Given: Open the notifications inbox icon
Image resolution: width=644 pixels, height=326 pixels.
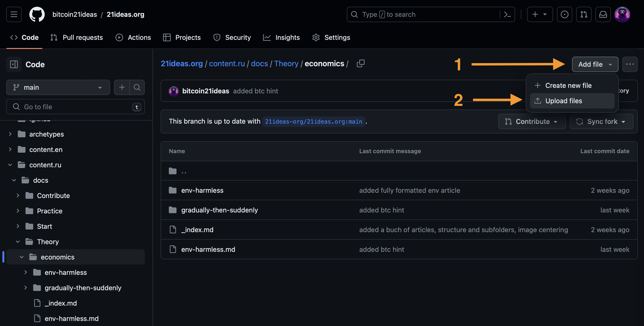Looking at the screenshot, I should click(603, 14).
